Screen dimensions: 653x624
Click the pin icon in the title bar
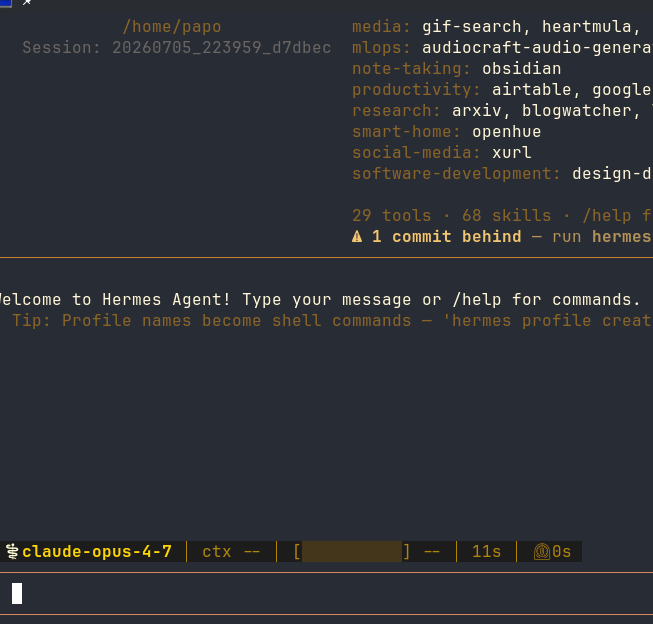27,2
